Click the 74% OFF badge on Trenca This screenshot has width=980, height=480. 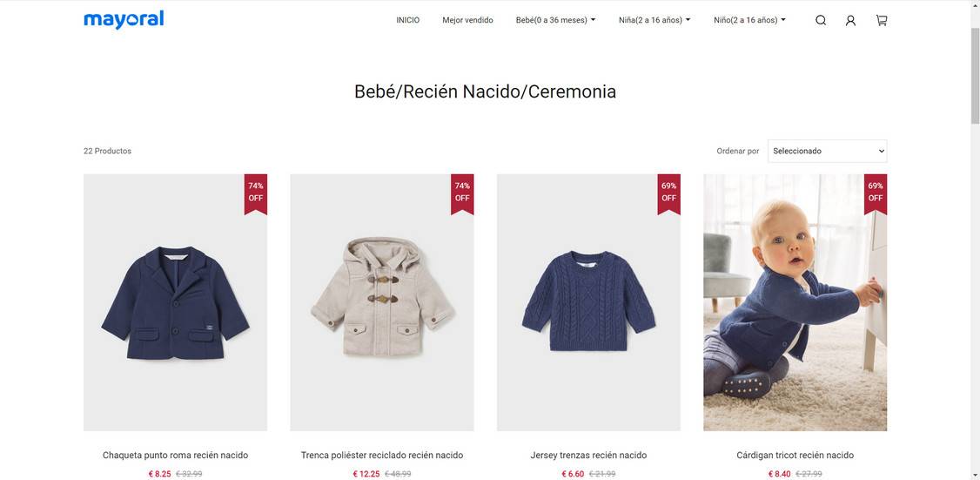coord(462,193)
